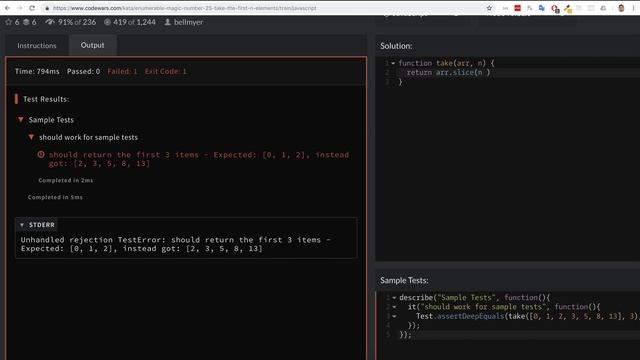Click the completions icon by 419 of 1,244

coord(107,22)
